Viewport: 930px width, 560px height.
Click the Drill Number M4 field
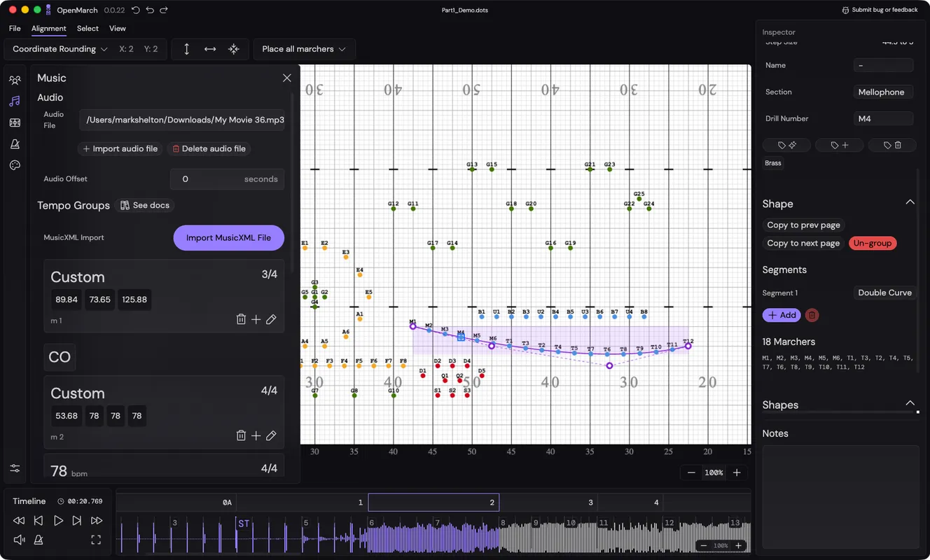point(883,118)
